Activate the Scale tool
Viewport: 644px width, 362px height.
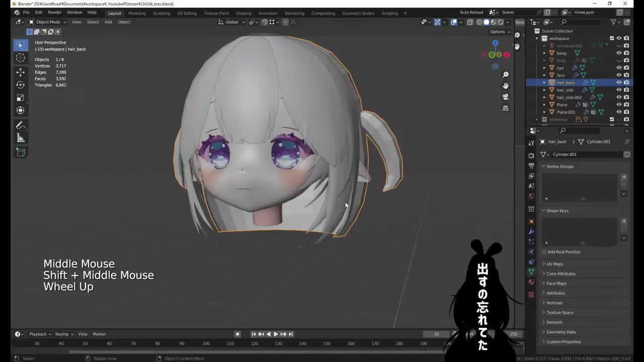point(21,98)
